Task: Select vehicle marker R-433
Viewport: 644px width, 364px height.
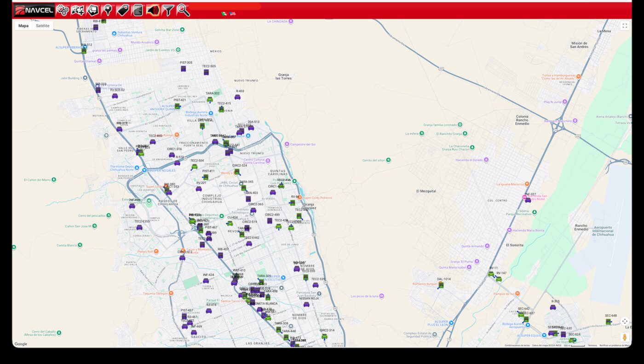Action: coord(237,97)
